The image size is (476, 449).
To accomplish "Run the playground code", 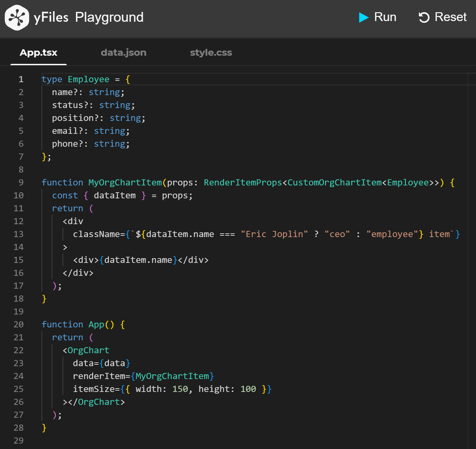I will pos(378,17).
